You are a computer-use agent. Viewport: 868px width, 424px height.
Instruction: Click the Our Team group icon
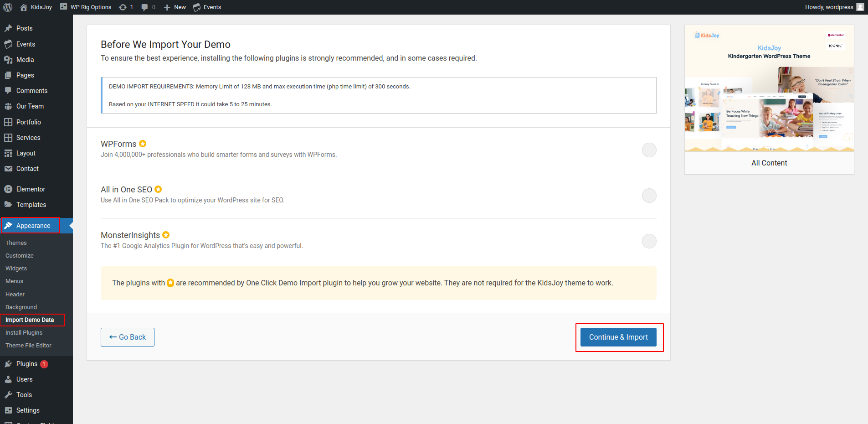8,106
